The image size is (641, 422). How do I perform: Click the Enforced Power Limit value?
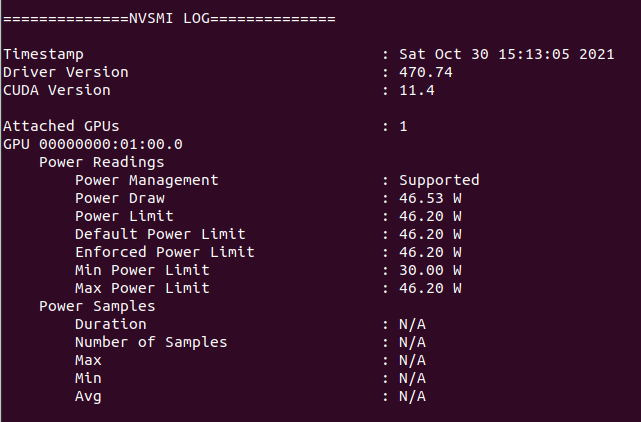(430, 252)
